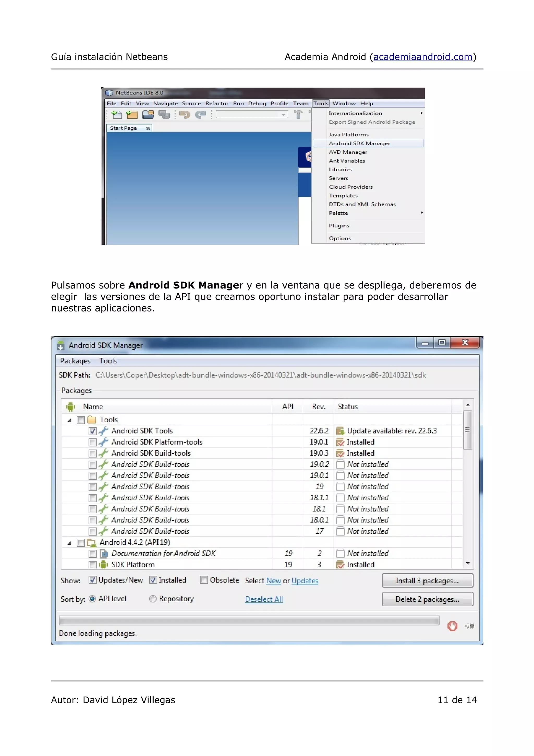Click Installed status icon for Build-tools 19.0.3

click(340, 453)
